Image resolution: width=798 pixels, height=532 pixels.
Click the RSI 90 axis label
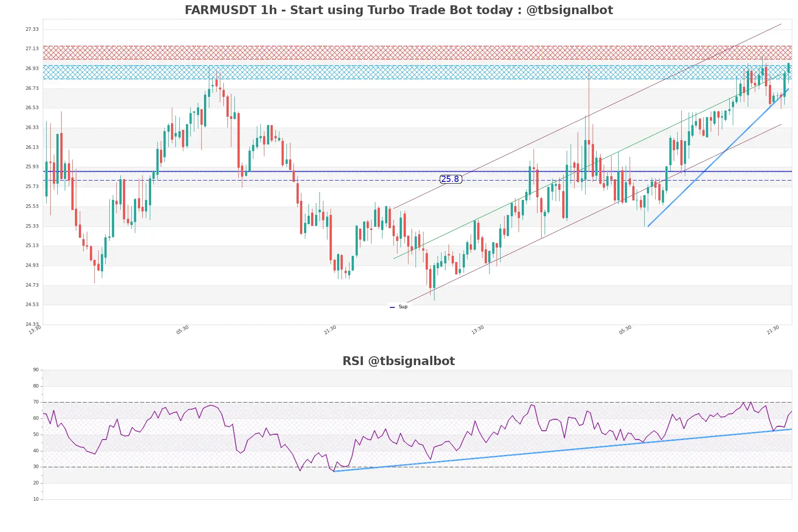click(36, 370)
